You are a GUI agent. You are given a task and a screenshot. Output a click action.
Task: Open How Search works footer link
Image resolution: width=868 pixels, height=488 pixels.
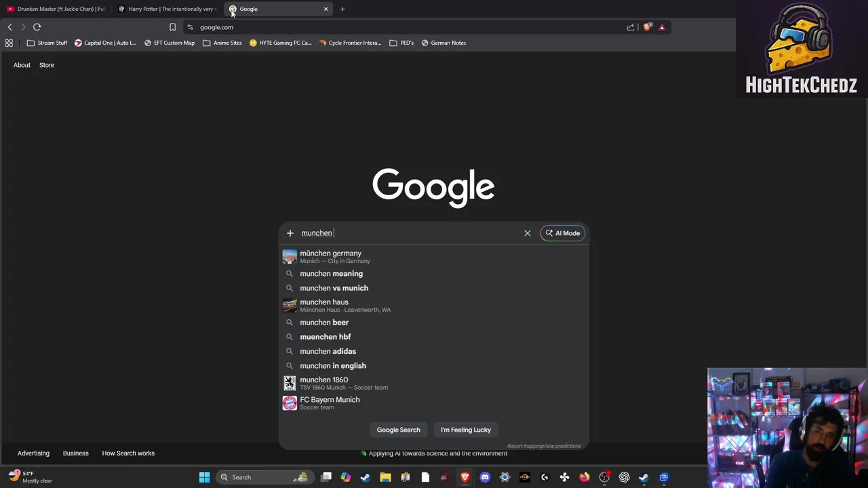point(128,453)
